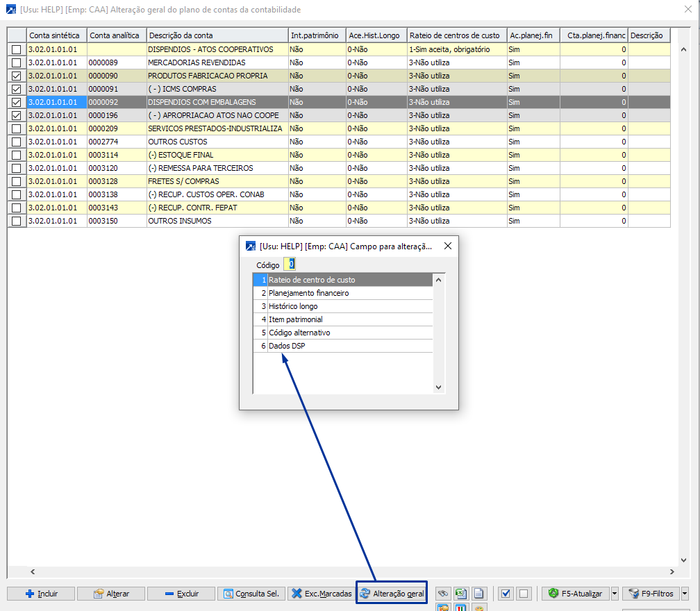Open the dropdown arrow beside F9-Filtros
700x611 pixels.
pos(685,594)
